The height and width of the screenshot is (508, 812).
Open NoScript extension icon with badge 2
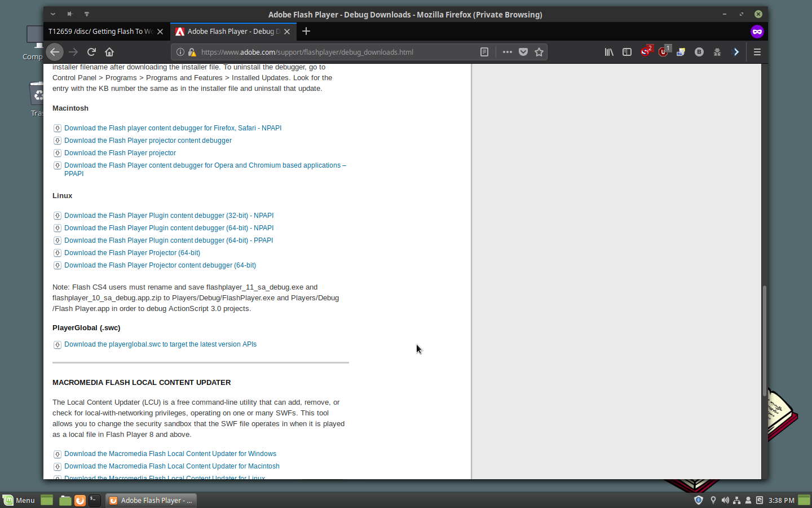[x=646, y=51]
